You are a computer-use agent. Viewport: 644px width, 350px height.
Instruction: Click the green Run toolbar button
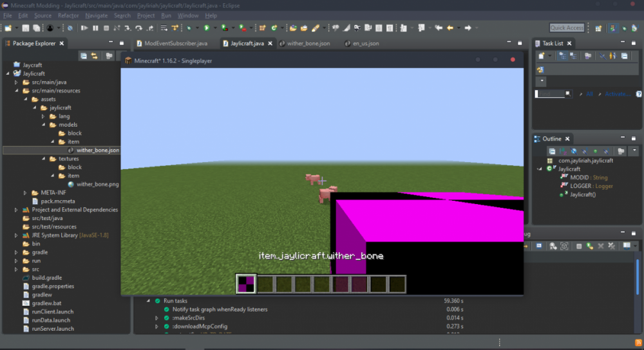[207, 28]
